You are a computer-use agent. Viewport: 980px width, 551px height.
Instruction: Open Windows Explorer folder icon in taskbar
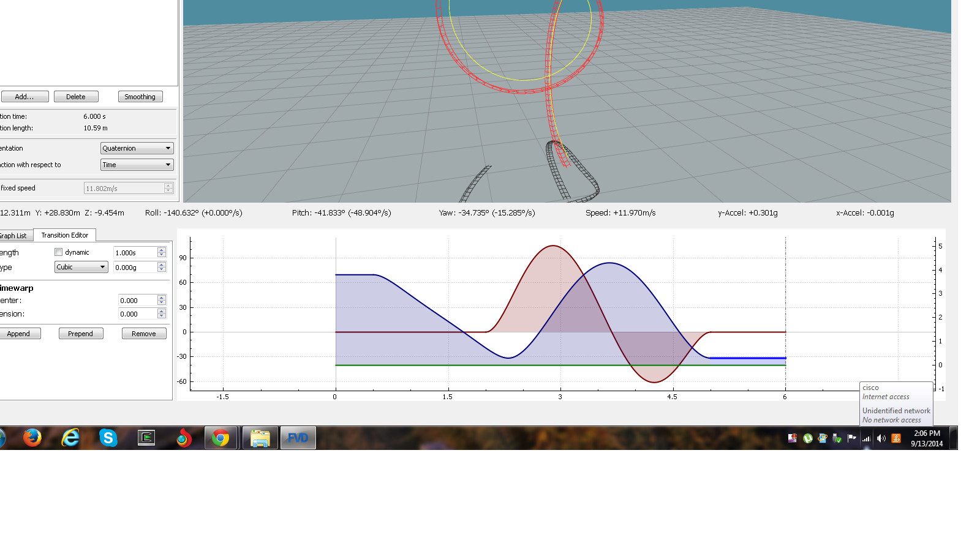[x=260, y=438]
